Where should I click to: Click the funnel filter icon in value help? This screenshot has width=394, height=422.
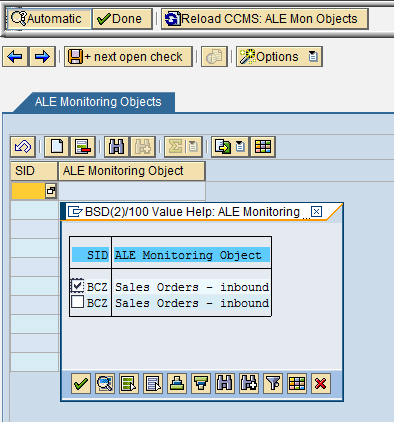tap(273, 383)
